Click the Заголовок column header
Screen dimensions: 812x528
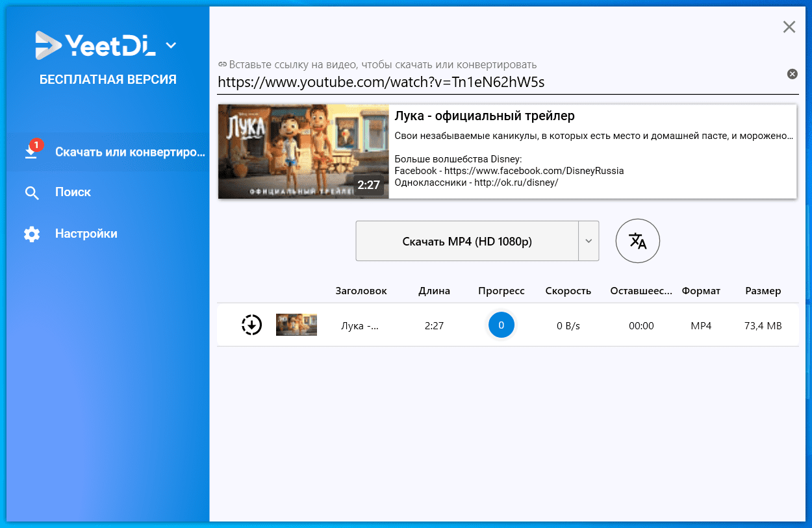tap(361, 291)
